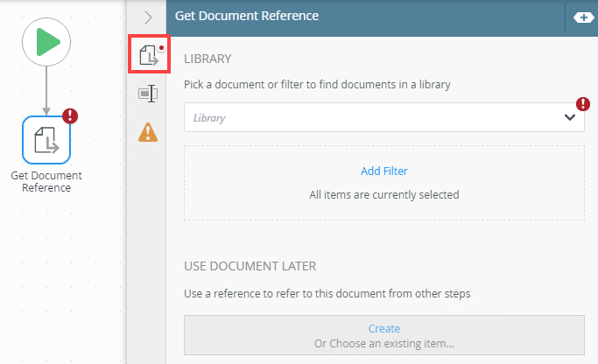Click the 'All items are currently selected' filter area

click(x=383, y=195)
